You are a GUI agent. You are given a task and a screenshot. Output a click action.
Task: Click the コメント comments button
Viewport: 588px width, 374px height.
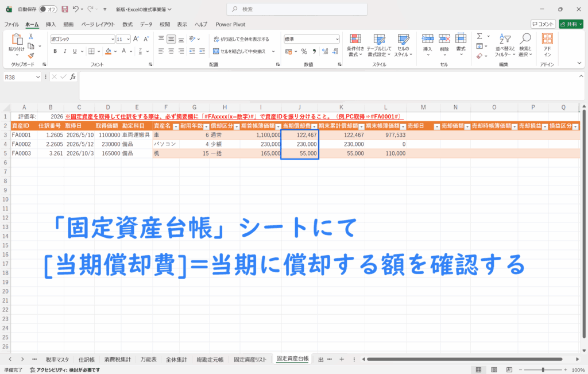point(543,24)
